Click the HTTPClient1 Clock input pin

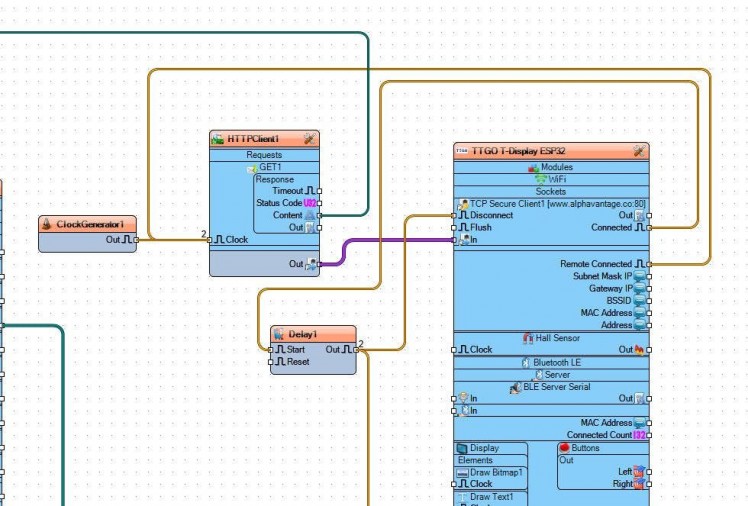pos(211,240)
